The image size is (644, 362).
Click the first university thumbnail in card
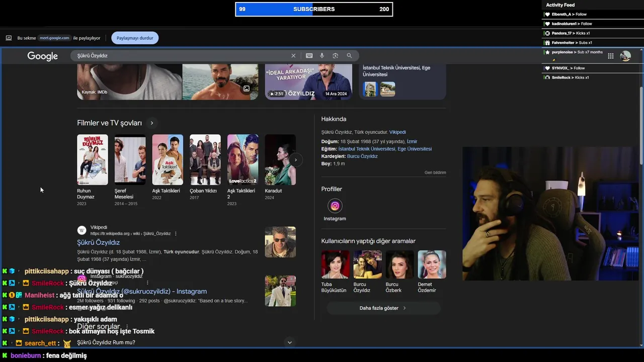370,89
